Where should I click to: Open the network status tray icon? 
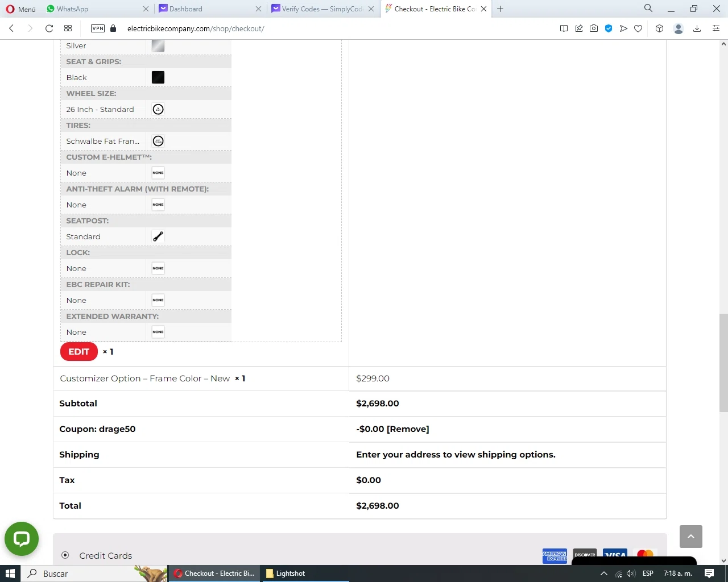coord(618,573)
